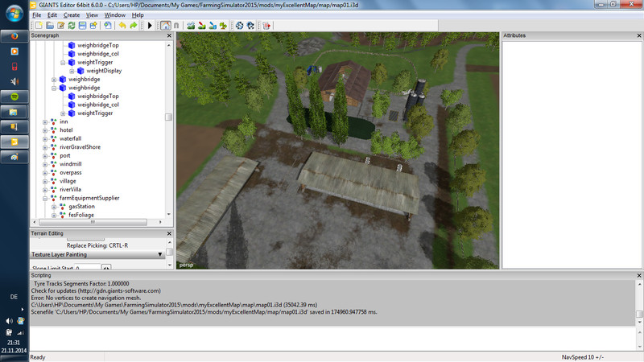Click the notepad-with-pencil edit icon
The height and width of the screenshot is (362, 644).
click(x=61, y=26)
